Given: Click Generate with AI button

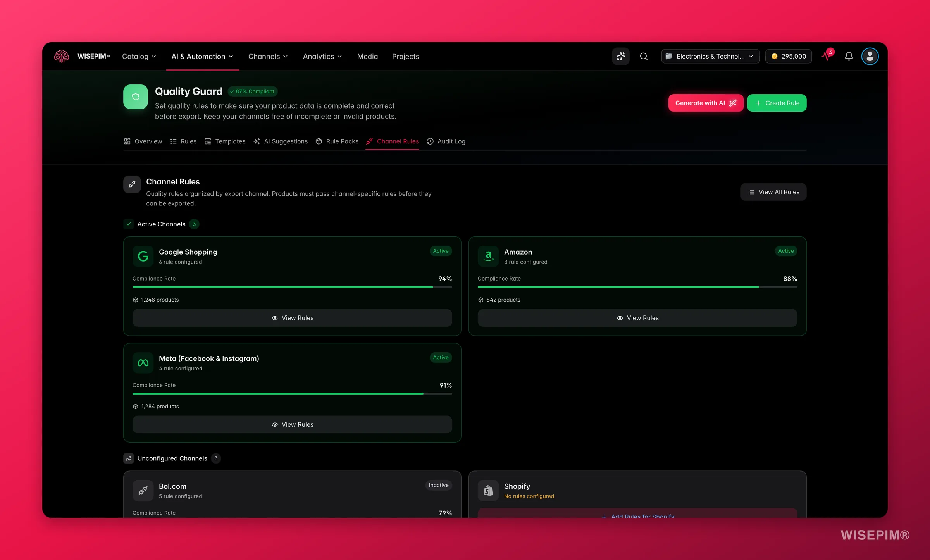Looking at the screenshot, I should [x=706, y=103].
